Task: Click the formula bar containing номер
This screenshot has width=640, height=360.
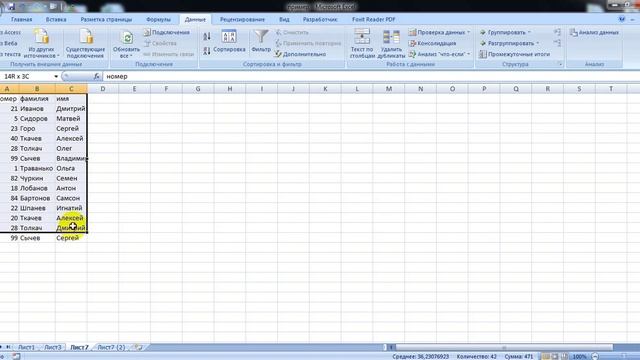Action: coord(371,76)
